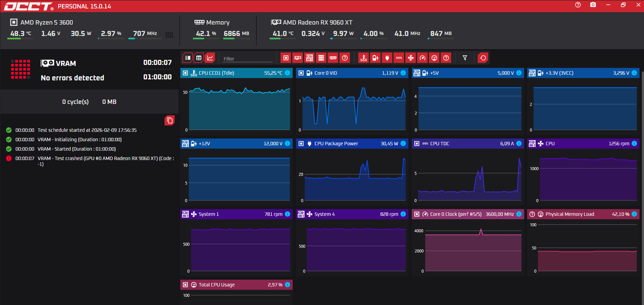Screen dimensions: 644x305
Task: Open the CPU Package Power graph header
Action: pyautogui.click(x=352, y=143)
